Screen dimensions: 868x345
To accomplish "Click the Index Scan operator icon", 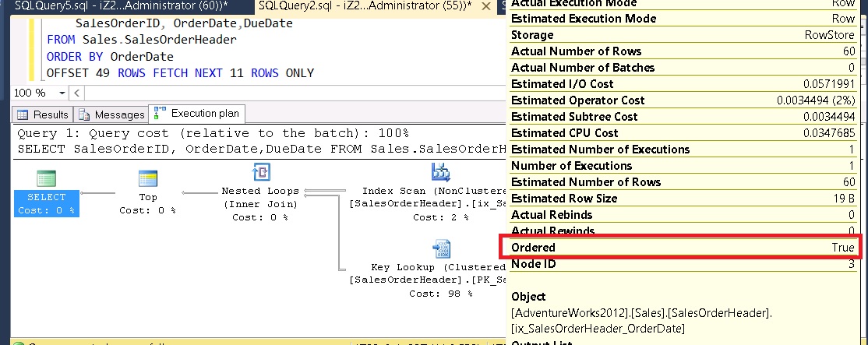I will tap(441, 172).
